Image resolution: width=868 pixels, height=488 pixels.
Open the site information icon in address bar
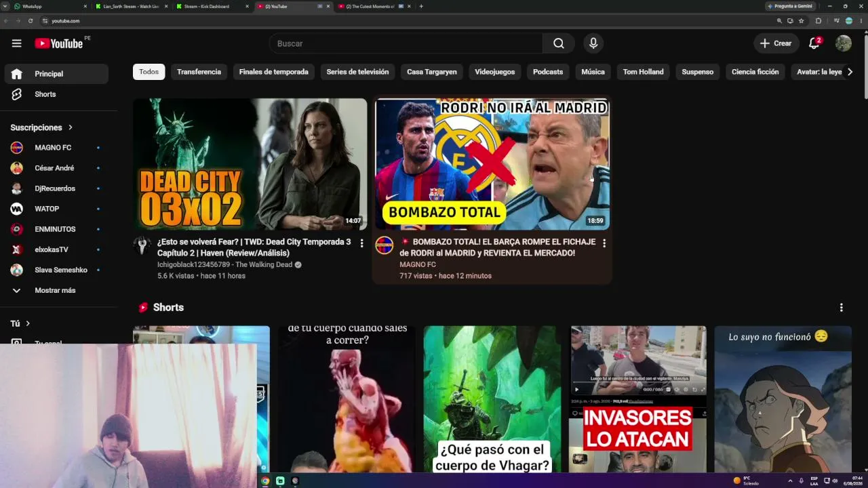pos(45,21)
